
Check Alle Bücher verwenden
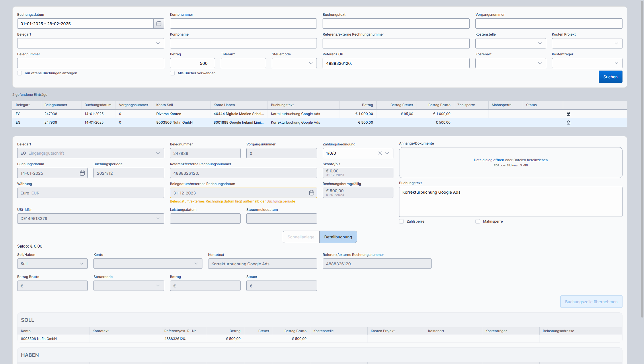point(172,73)
